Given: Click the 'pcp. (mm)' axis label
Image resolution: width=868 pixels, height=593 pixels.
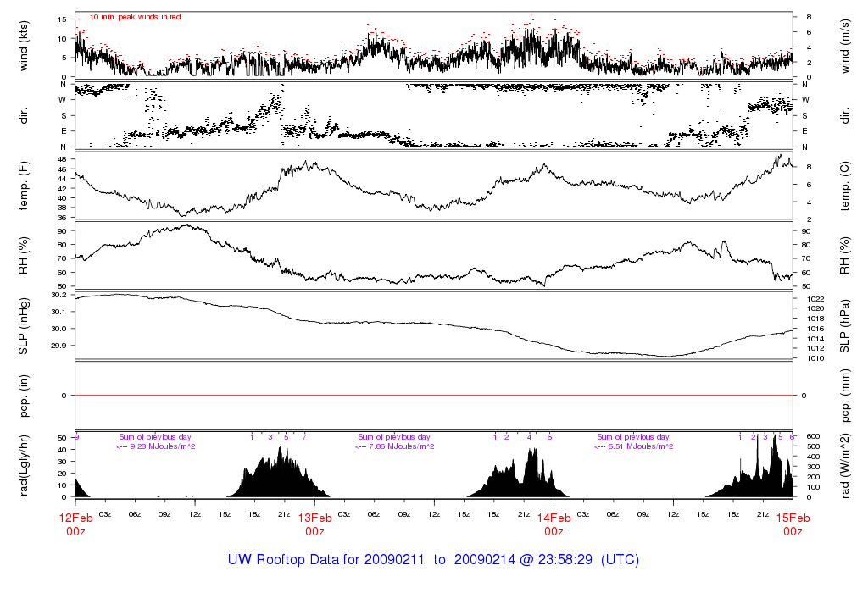Looking at the screenshot, I should [845, 396].
